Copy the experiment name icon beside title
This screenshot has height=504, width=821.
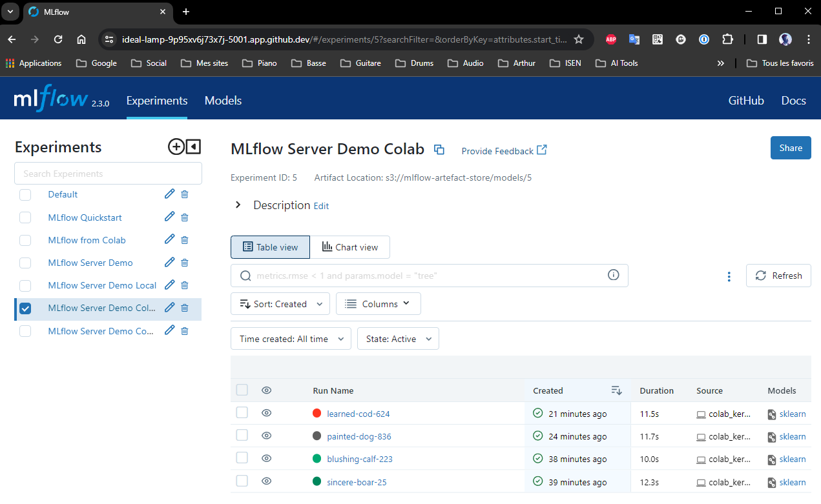pos(439,150)
